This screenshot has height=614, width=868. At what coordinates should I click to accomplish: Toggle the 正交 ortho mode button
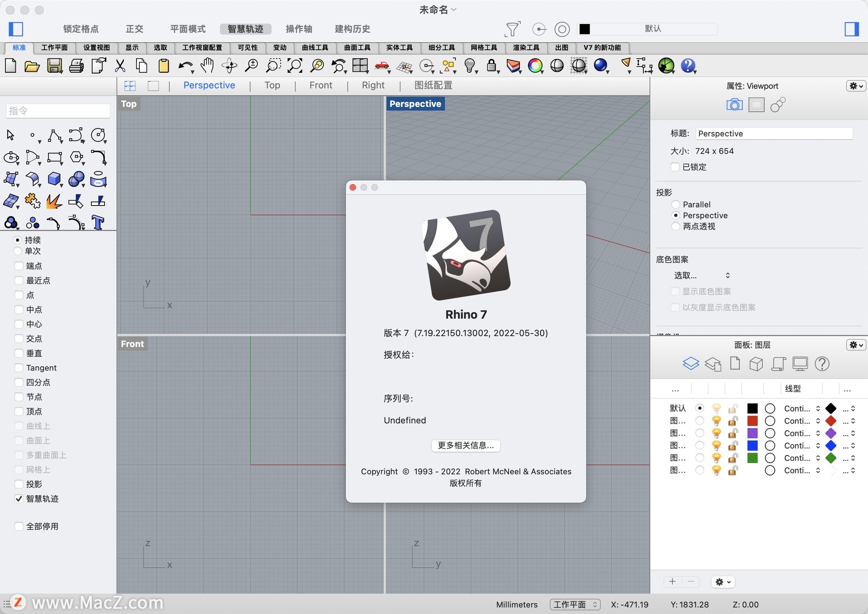[x=134, y=29]
